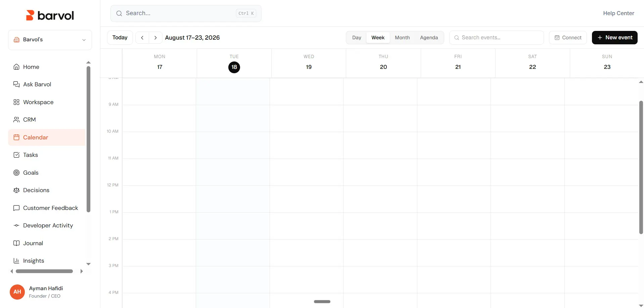644x308 pixels.
Task: Open the Insights chart icon
Action: 16,261
